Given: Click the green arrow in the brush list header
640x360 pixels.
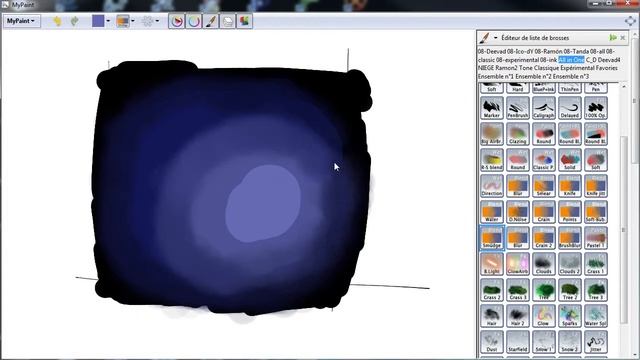Looking at the screenshot, I should [613, 38].
